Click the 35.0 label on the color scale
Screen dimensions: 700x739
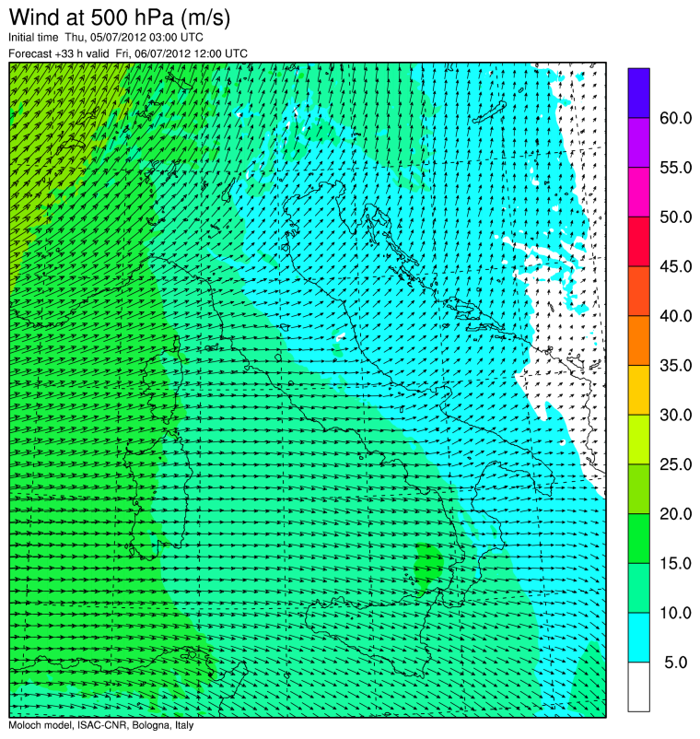(x=675, y=365)
